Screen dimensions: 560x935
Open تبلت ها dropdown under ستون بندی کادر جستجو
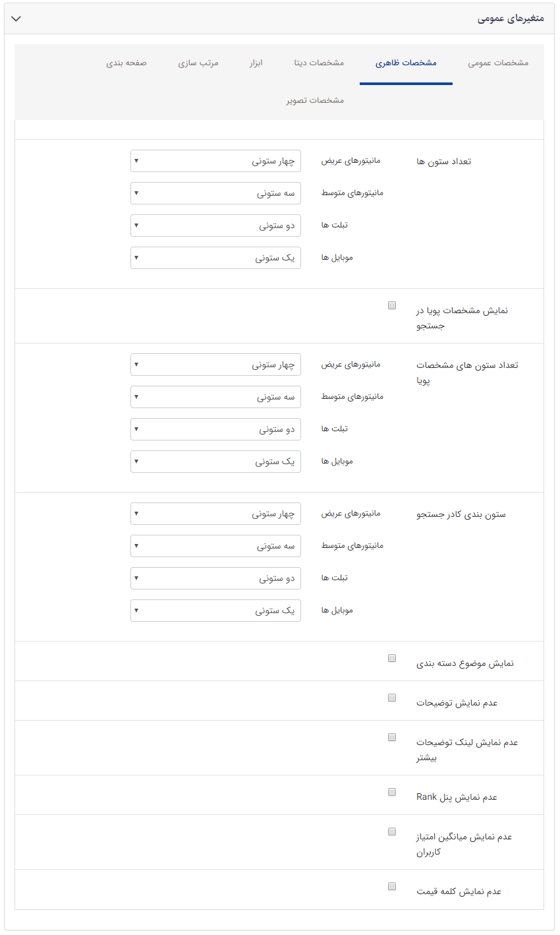coord(216,578)
